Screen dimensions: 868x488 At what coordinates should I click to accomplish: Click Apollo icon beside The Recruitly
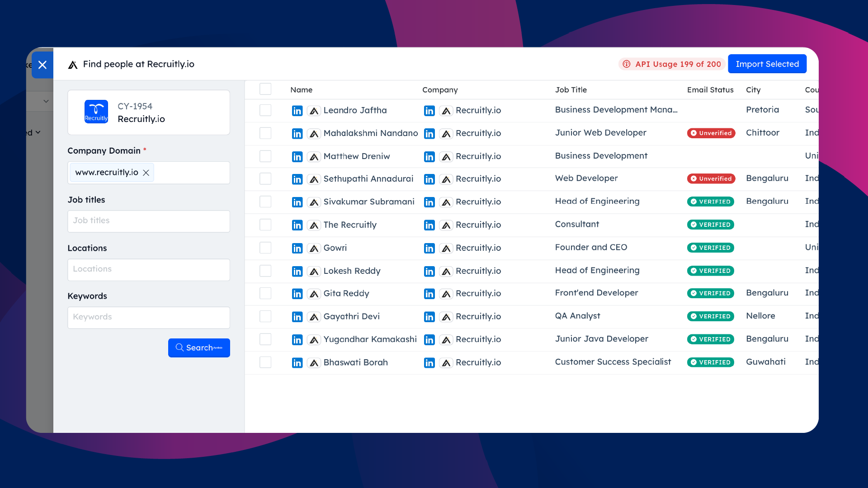[x=314, y=225]
